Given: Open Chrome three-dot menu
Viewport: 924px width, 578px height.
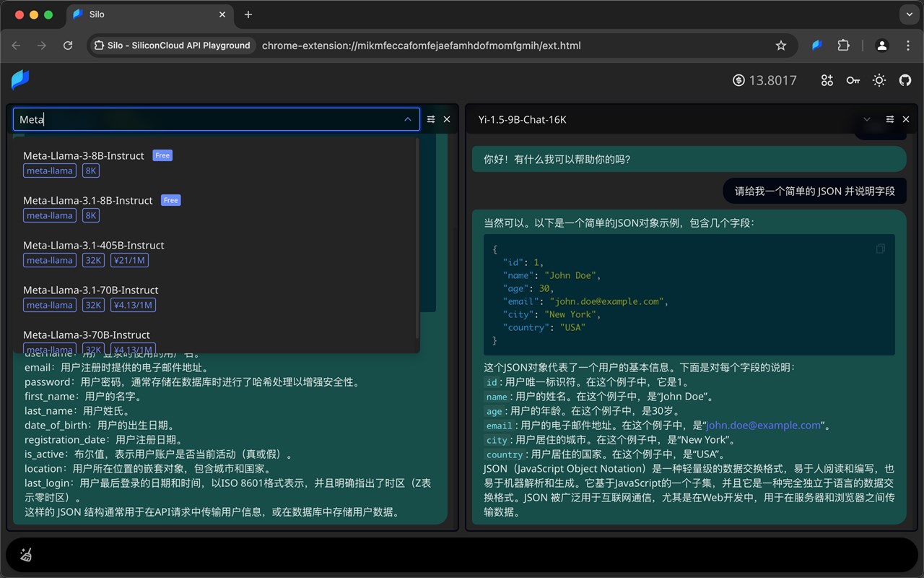Looking at the screenshot, I should coord(908,46).
